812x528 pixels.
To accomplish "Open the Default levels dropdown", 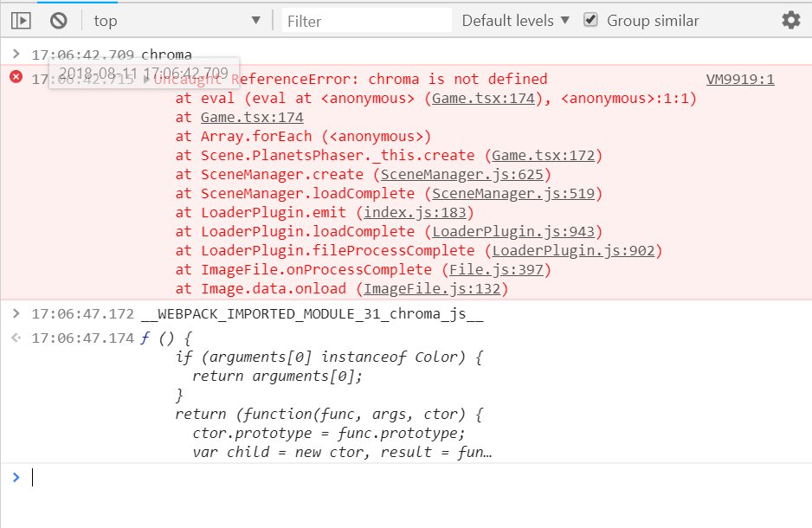I will point(514,19).
